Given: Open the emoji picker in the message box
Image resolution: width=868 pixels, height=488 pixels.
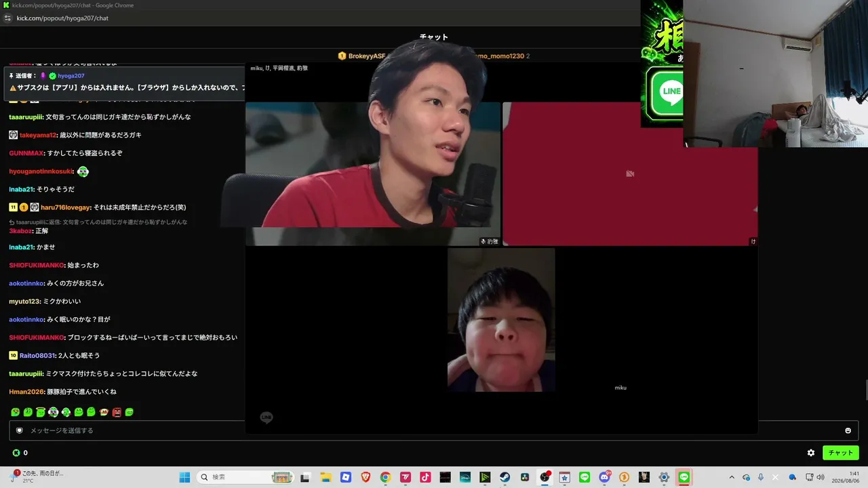Looking at the screenshot, I should pos(848,430).
